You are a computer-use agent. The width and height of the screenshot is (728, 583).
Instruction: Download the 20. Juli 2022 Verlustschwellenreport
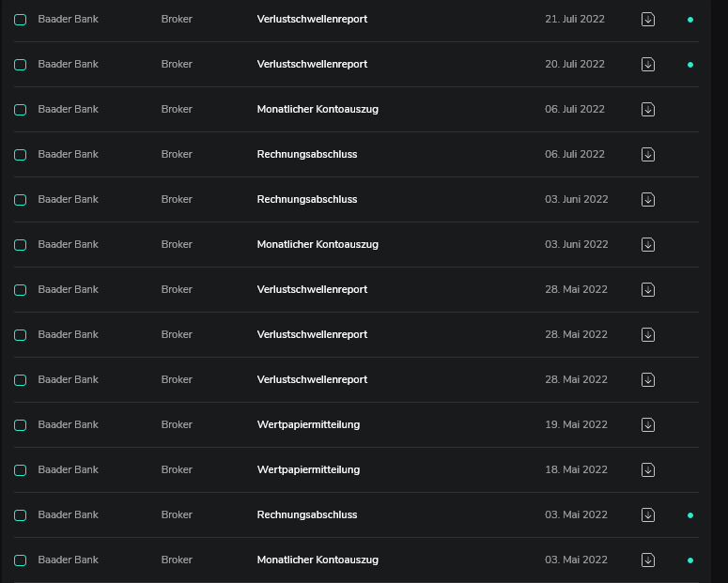click(648, 64)
